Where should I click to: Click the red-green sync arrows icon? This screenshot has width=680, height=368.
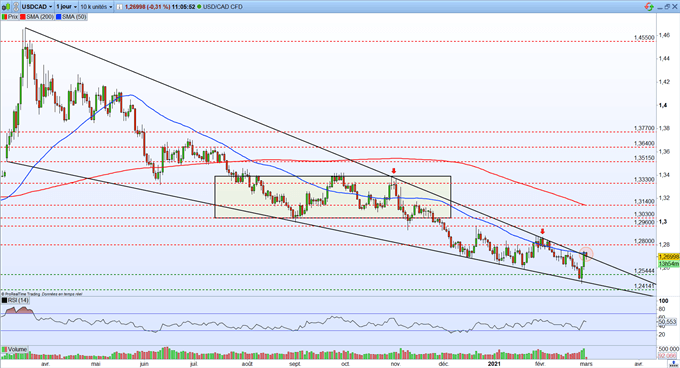tap(649, 7)
